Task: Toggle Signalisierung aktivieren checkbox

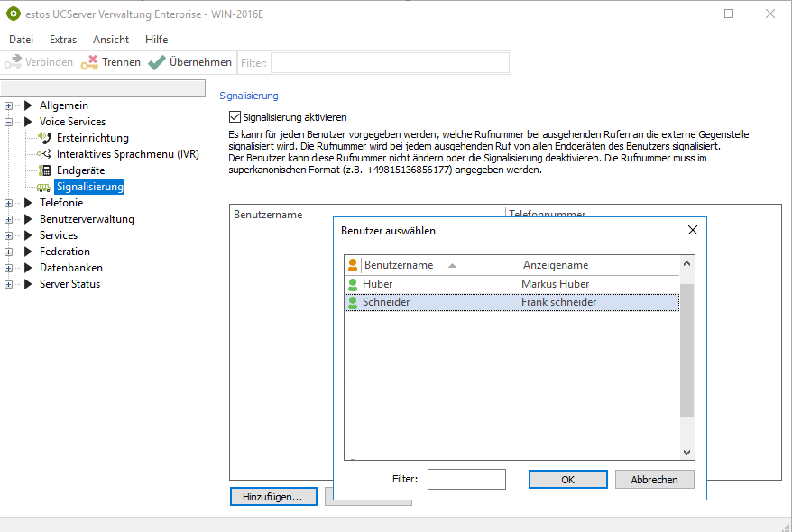Action: point(235,117)
